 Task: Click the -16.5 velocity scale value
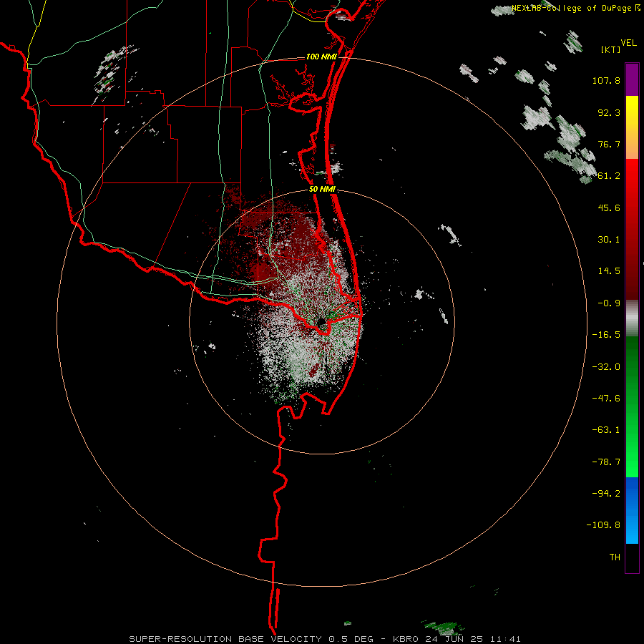[606, 335]
